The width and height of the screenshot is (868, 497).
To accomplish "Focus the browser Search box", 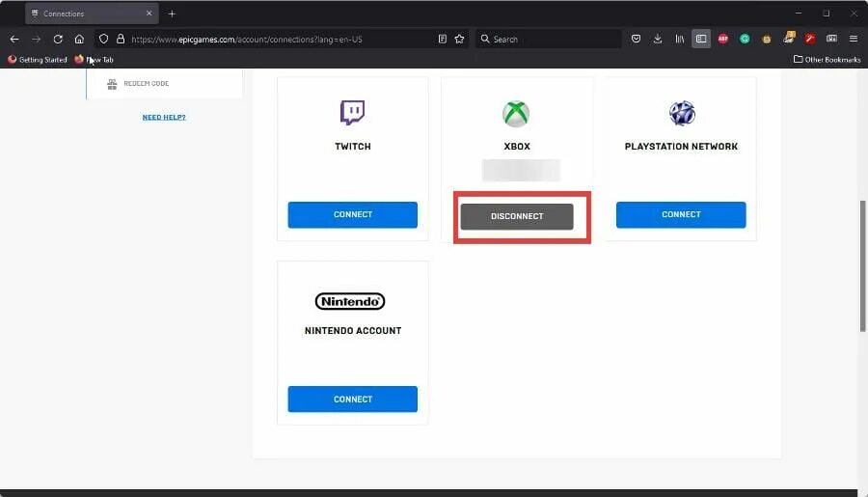I will 548,39.
